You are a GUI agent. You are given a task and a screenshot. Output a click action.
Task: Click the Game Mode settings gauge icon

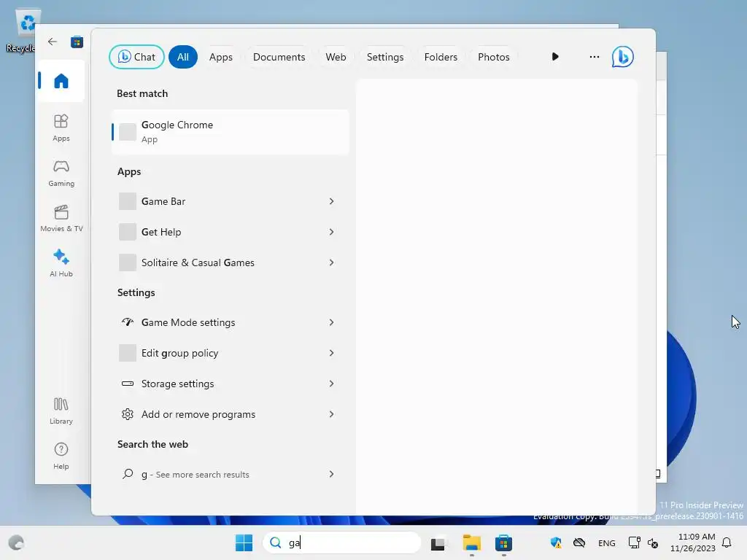tap(127, 322)
